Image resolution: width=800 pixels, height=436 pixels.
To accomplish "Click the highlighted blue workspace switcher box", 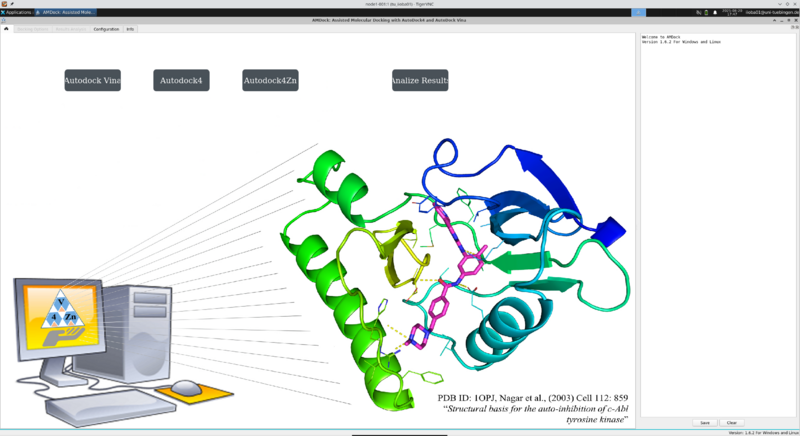I will tap(638, 12).
